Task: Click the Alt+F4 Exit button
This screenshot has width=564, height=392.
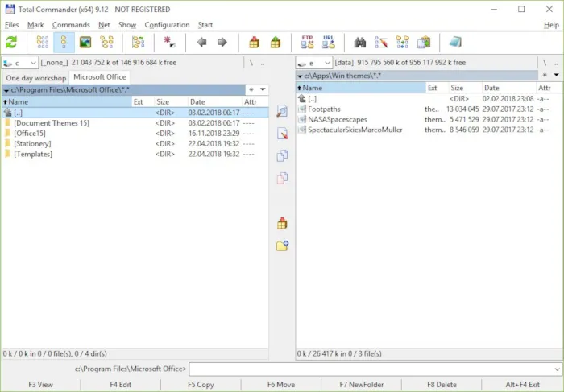Action: pos(522,385)
